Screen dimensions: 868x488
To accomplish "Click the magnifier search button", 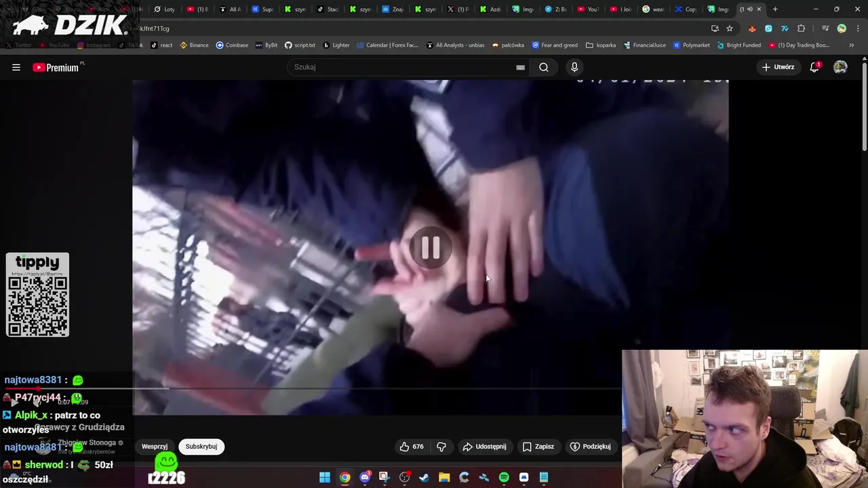I will (544, 67).
